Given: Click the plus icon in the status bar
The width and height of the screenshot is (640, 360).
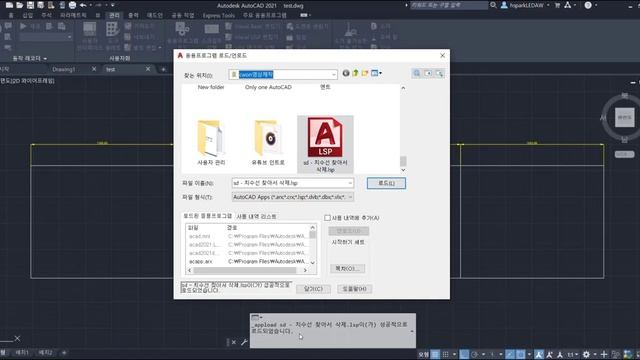Looking at the screenshot, I should point(604,354).
